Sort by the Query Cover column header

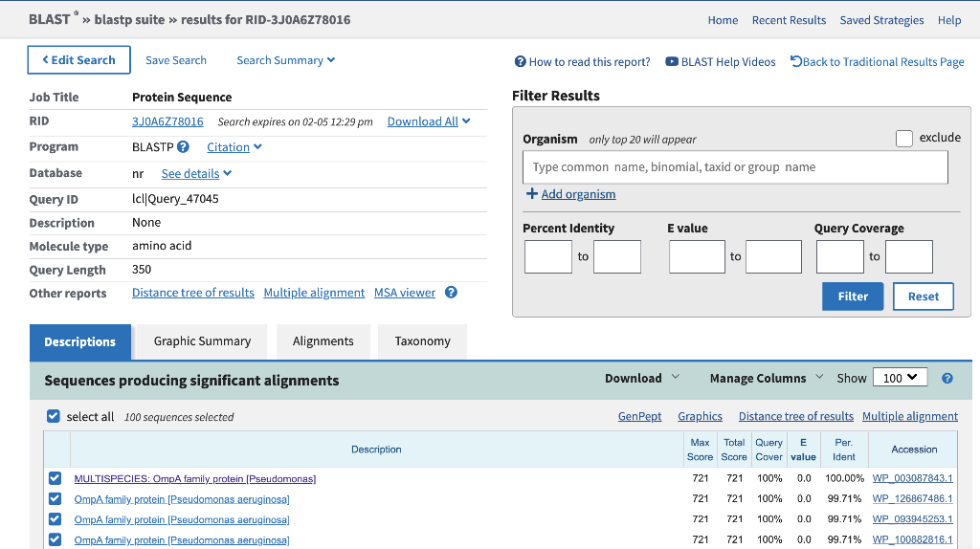click(x=768, y=450)
